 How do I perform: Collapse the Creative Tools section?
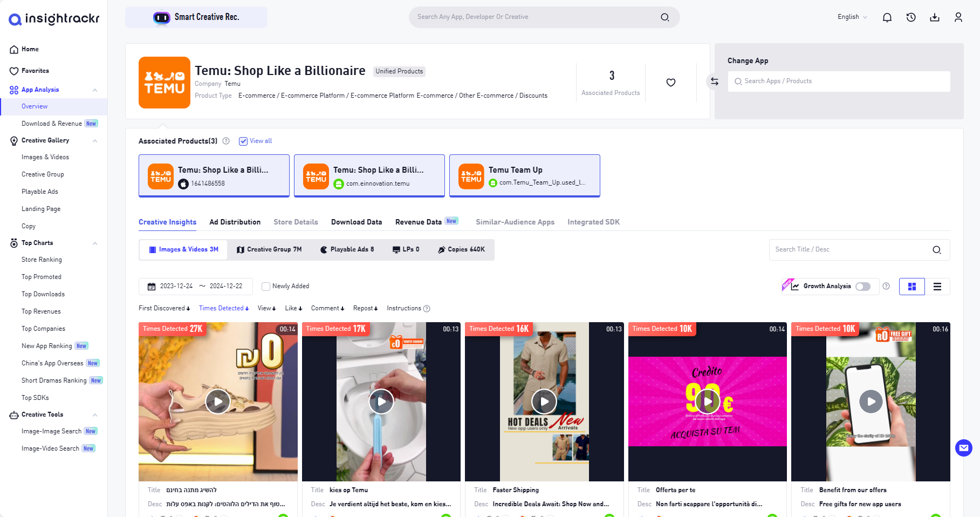click(x=95, y=415)
